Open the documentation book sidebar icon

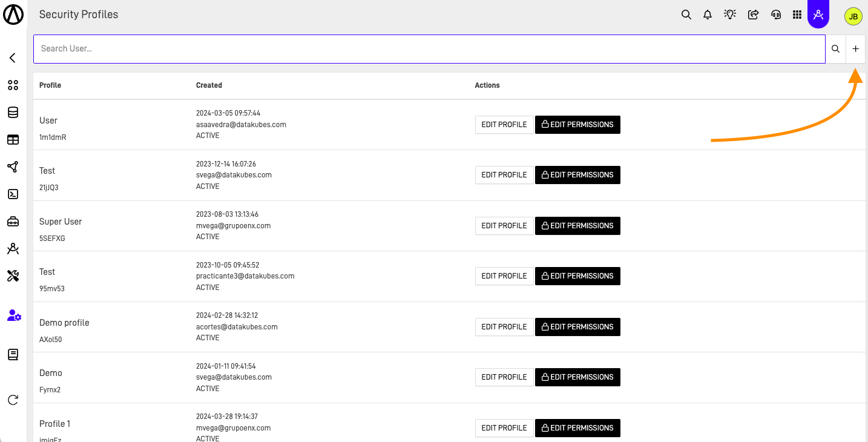tap(13, 354)
